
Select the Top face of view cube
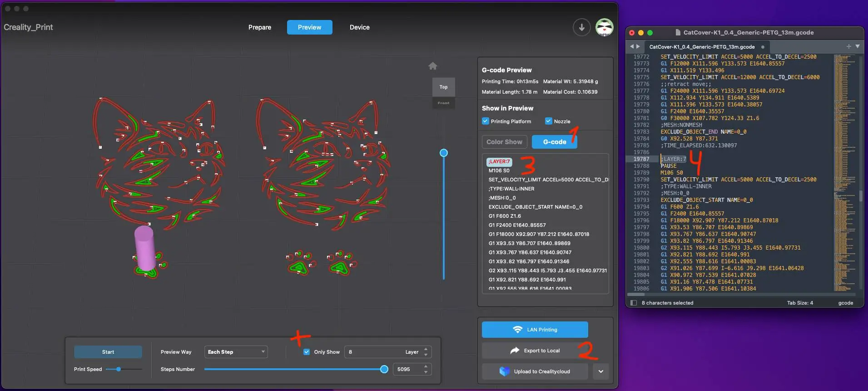443,87
